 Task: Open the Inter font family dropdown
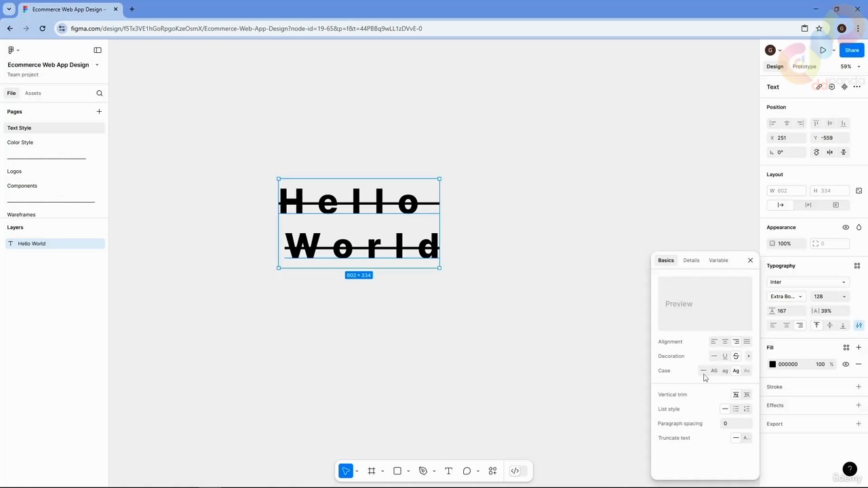(808, 282)
